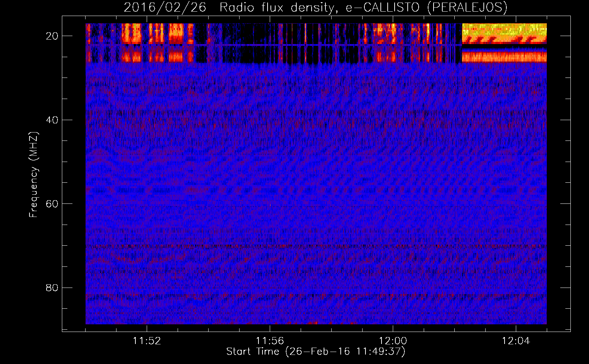The height and width of the screenshot is (364, 589).
Task: Click the '40' frequency tick label
Action: click(52, 120)
